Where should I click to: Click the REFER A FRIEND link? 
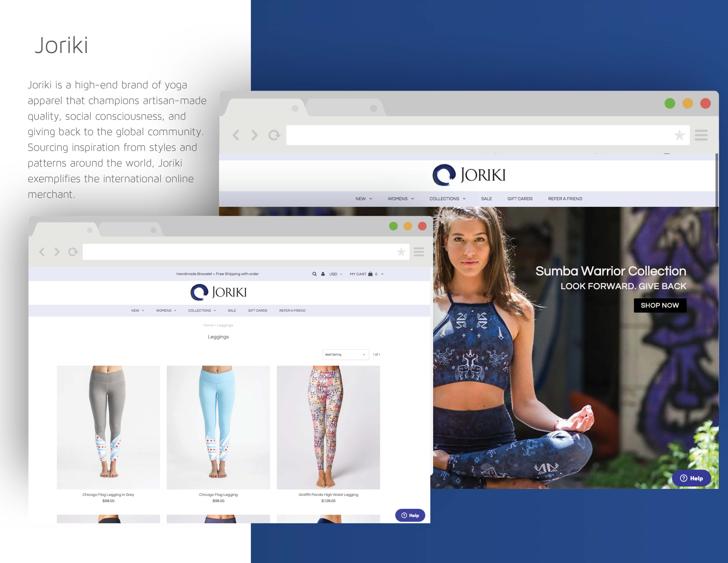pos(294,310)
